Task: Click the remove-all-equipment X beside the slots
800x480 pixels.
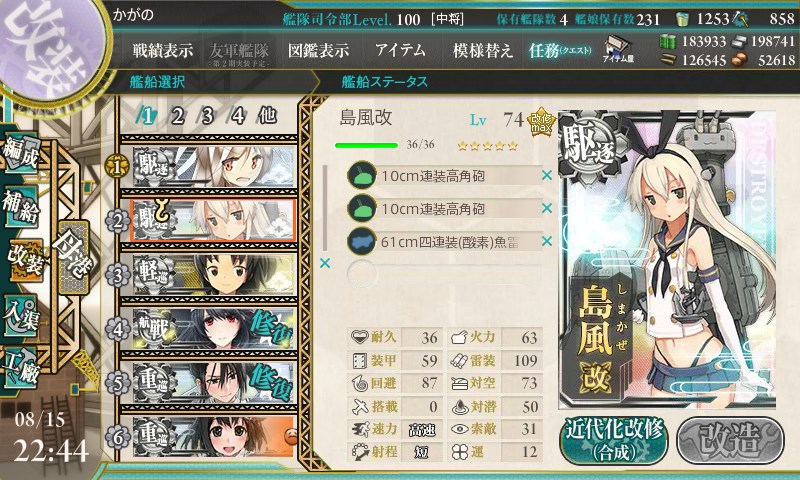Action: pos(324,263)
